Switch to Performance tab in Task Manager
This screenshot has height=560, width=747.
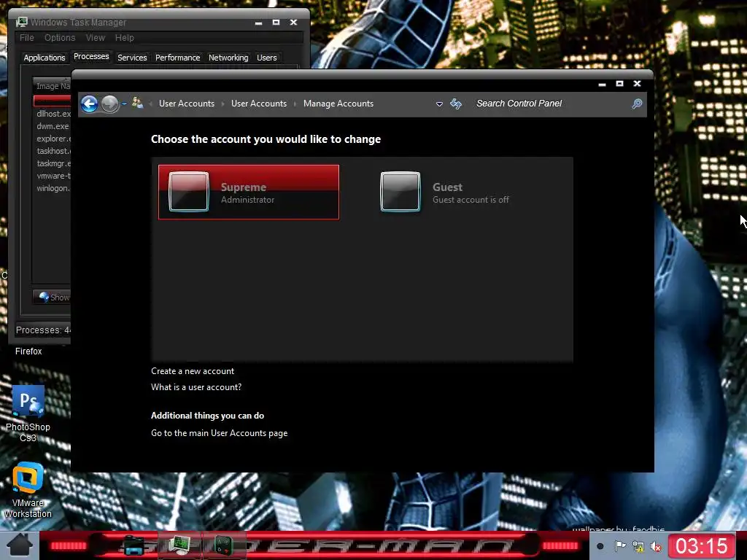178,58
